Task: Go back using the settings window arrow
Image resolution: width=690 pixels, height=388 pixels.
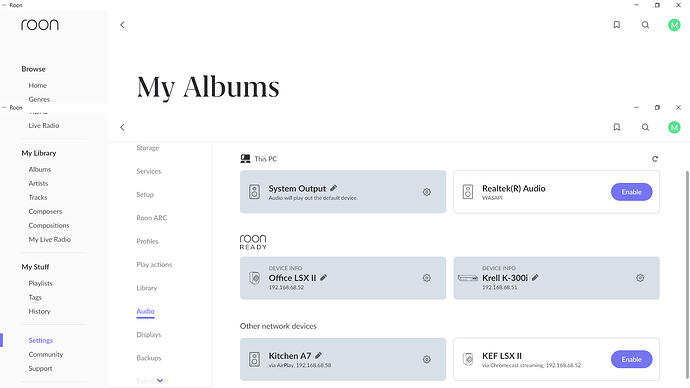Action: 122,127
